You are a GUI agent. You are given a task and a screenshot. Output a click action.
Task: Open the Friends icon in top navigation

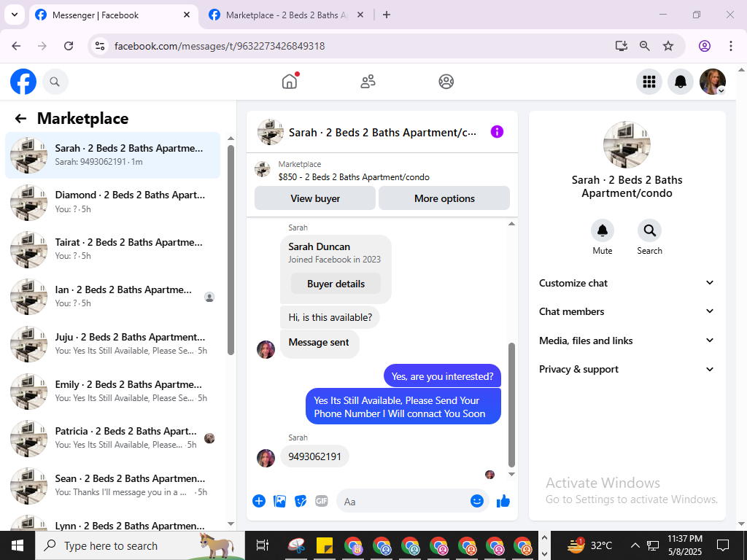click(x=368, y=82)
